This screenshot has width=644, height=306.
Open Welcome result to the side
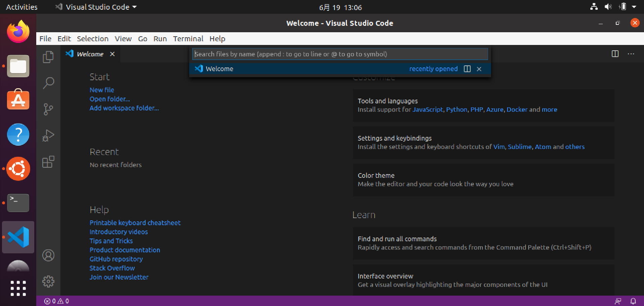tap(467, 69)
